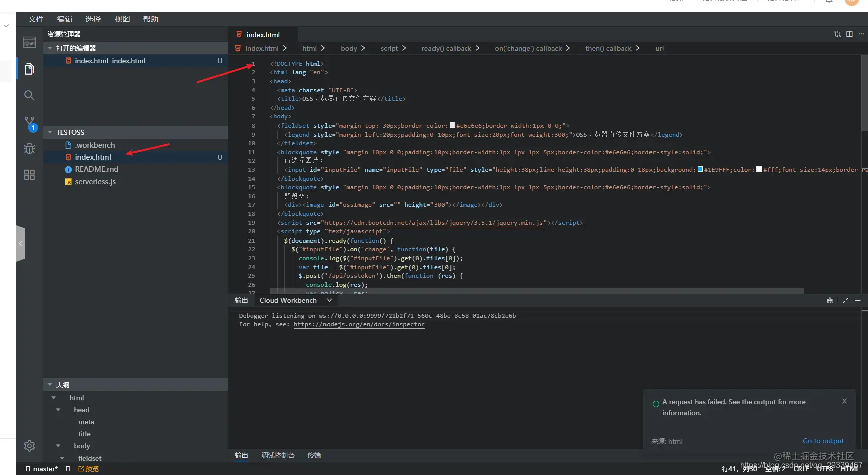This screenshot has width=868, height=475.
Task: Hide the output panel with the minus icon
Action: pos(858,300)
